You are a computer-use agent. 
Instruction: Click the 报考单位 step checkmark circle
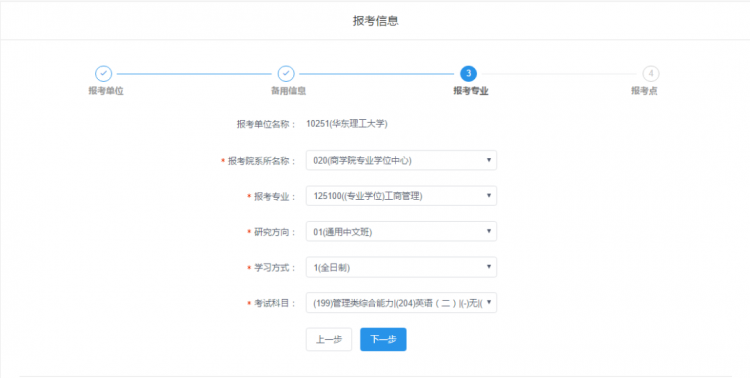103,74
